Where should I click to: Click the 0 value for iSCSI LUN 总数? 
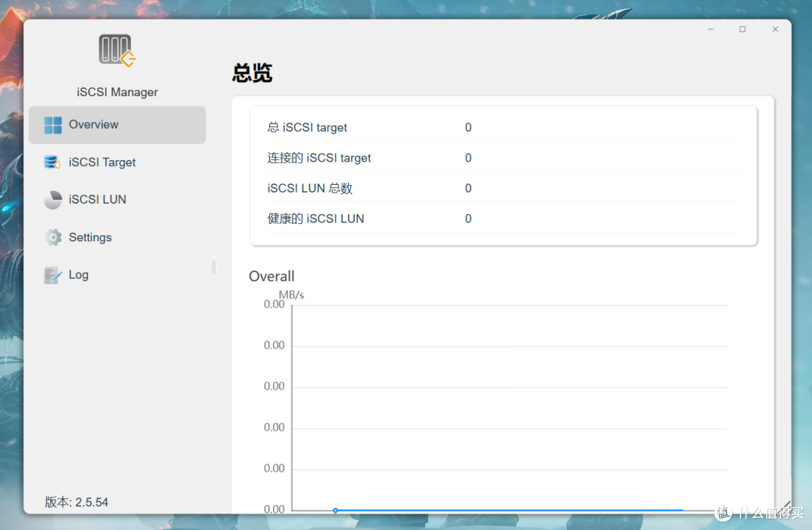pyautogui.click(x=468, y=189)
